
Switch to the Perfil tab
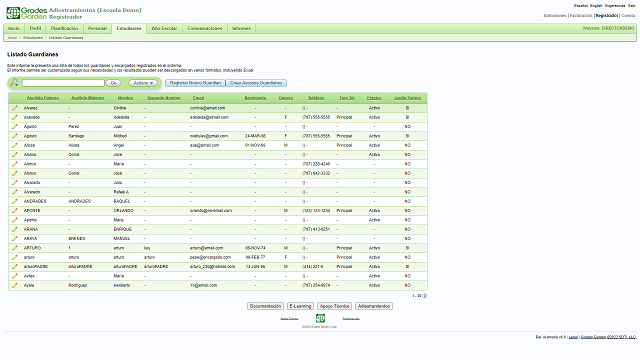[36, 29]
